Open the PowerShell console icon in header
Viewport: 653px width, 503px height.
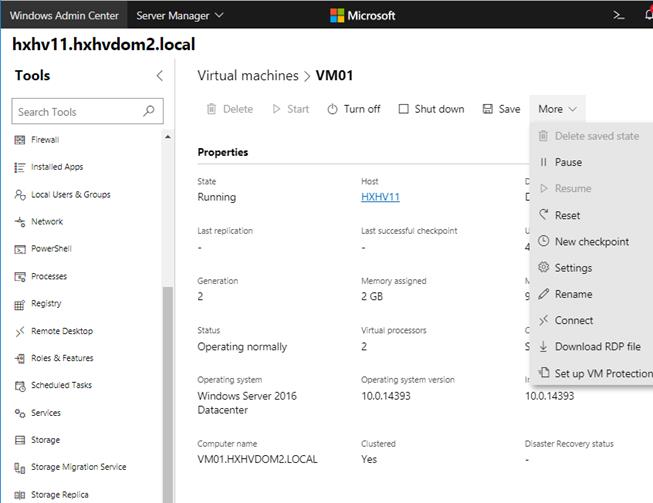(619, 15)
